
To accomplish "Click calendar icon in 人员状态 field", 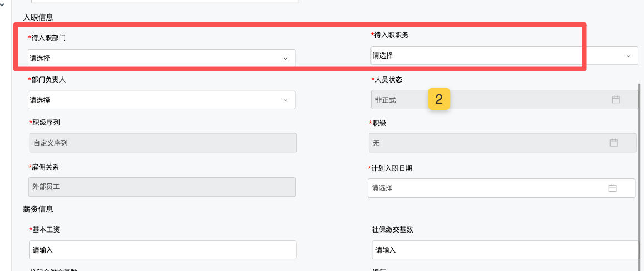I will click(x=616, y=100).
